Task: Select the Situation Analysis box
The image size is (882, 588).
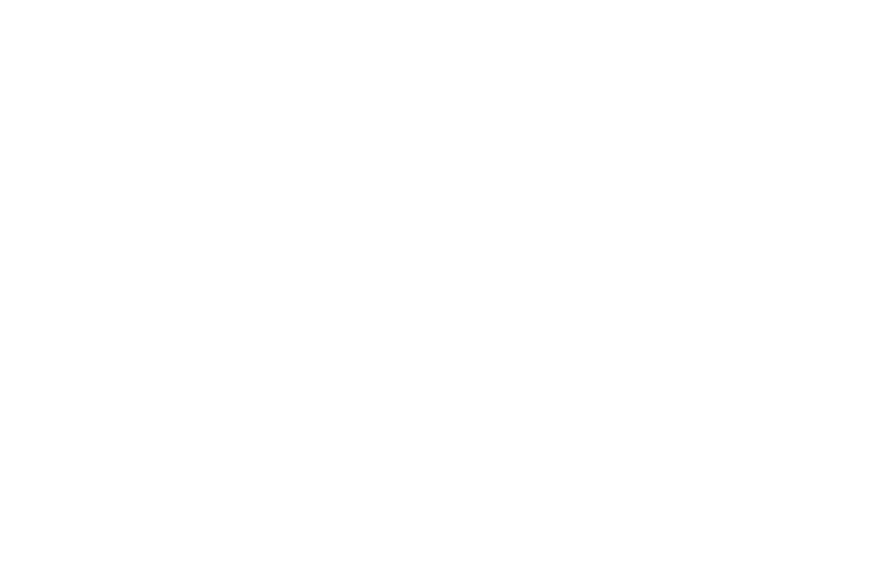Action: point(441,63)
